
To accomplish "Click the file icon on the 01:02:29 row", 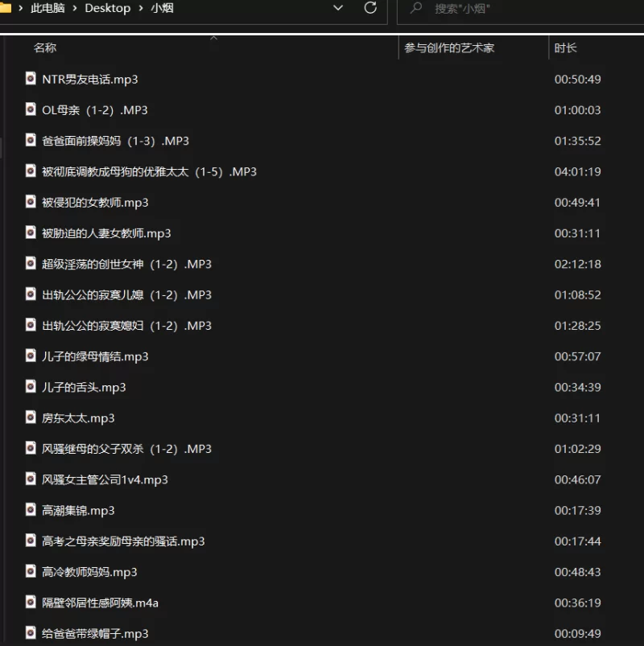I will [31, 448].
